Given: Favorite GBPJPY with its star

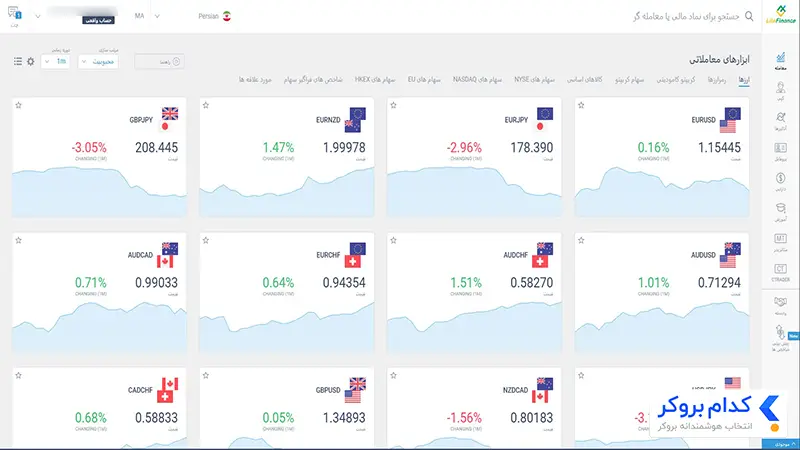Looking at the screenshot, I should pos(18,105).
